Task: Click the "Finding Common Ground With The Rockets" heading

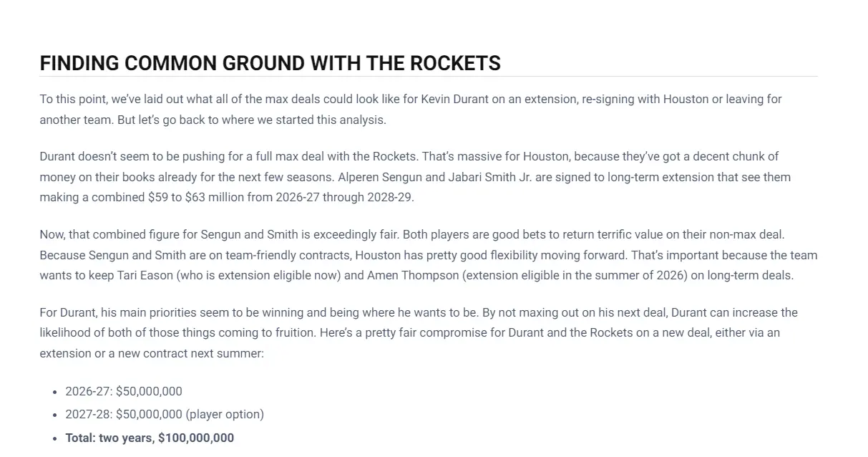Action: click(270, 63)
